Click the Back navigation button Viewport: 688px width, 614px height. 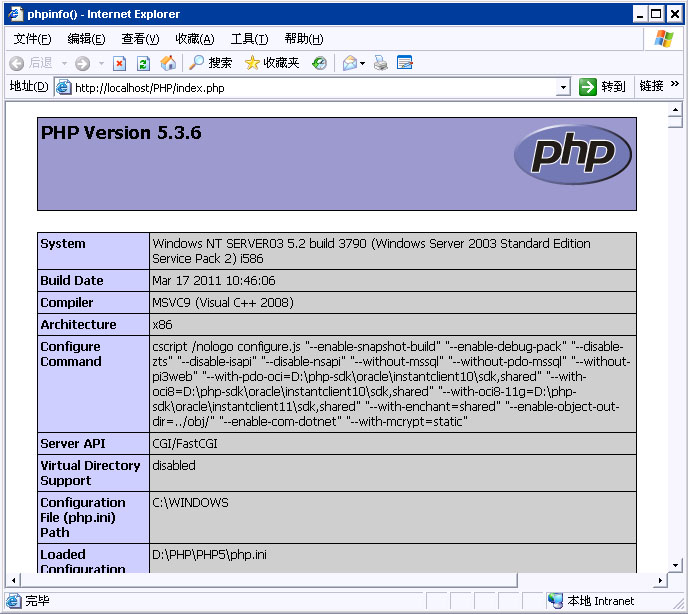click(30, 63)
